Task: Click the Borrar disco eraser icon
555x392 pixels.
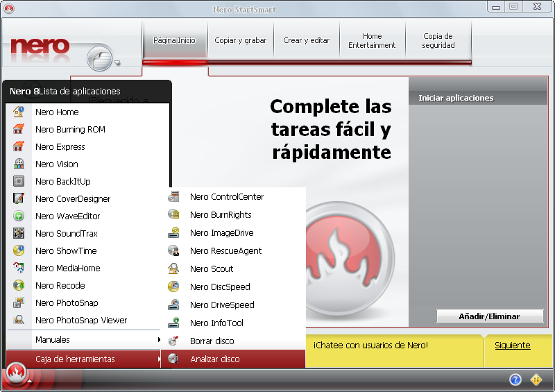Action: click(x=173, y=341)
